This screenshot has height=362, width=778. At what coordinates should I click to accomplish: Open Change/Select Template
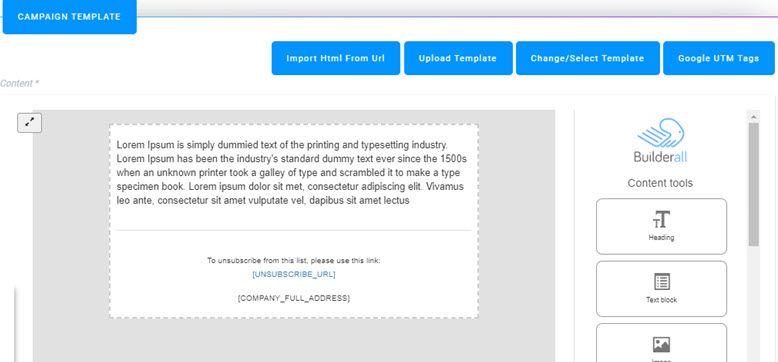click(x=587, y=58)
